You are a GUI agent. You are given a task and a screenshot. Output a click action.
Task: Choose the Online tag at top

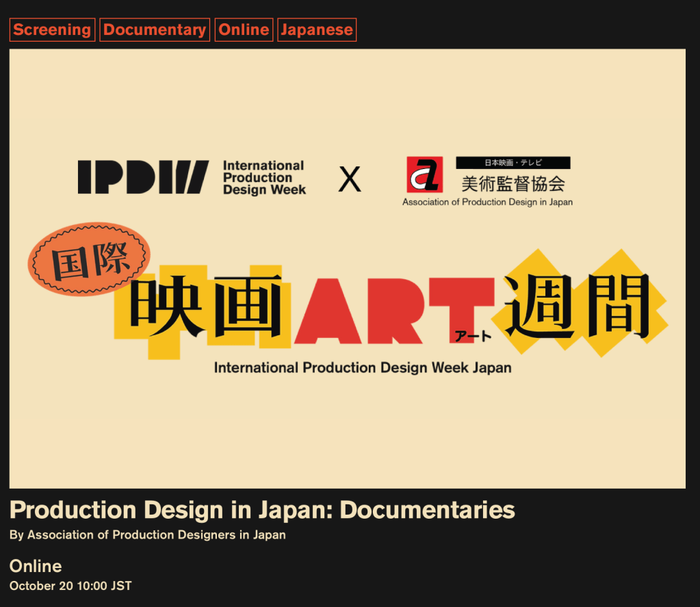(244, 30)
